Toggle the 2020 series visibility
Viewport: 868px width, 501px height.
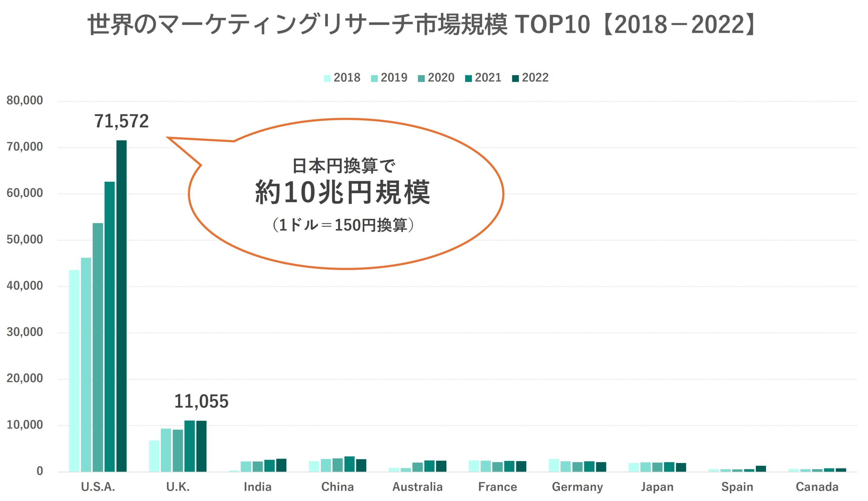[441, 78]
